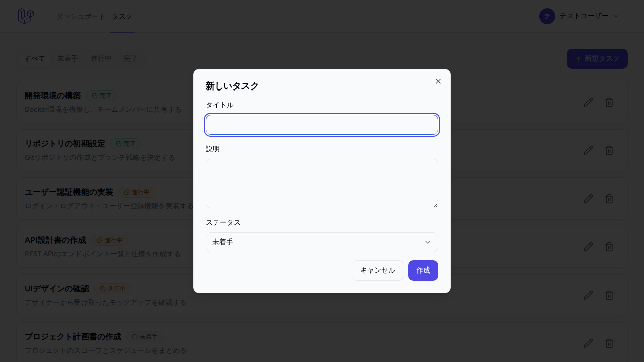This screenshot has width=644, height=362.
Task: Click the 開発環境の構築 task title
Action: pyautogui.click(x=53, y=96)
